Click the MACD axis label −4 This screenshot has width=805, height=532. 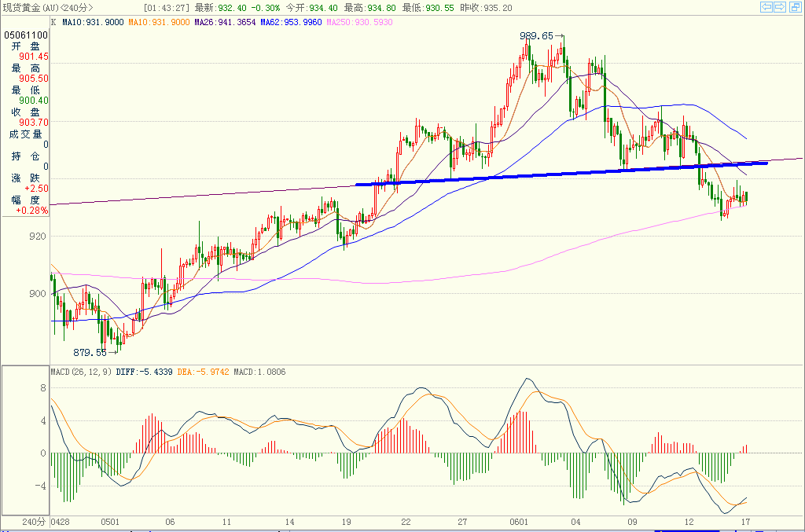(x=40, y=486)
